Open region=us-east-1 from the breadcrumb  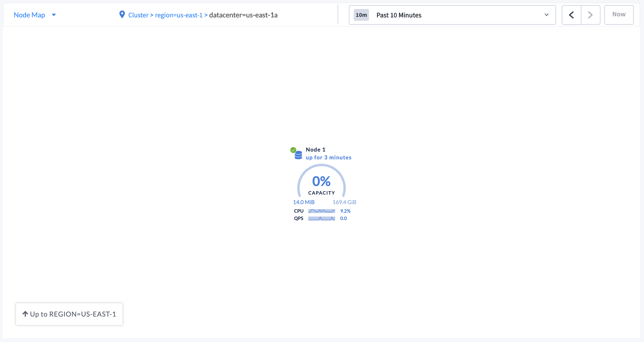click(x=179, y=15)
